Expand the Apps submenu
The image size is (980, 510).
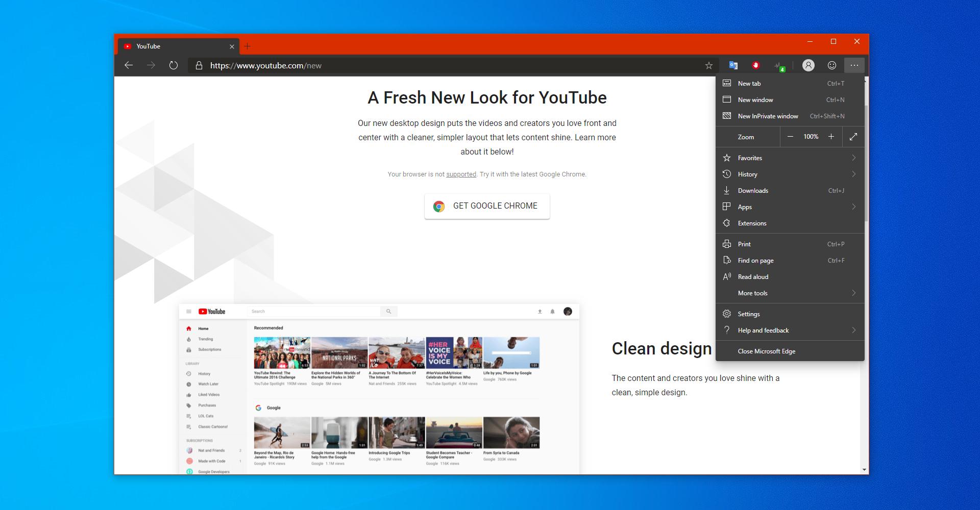click(854, 207)
